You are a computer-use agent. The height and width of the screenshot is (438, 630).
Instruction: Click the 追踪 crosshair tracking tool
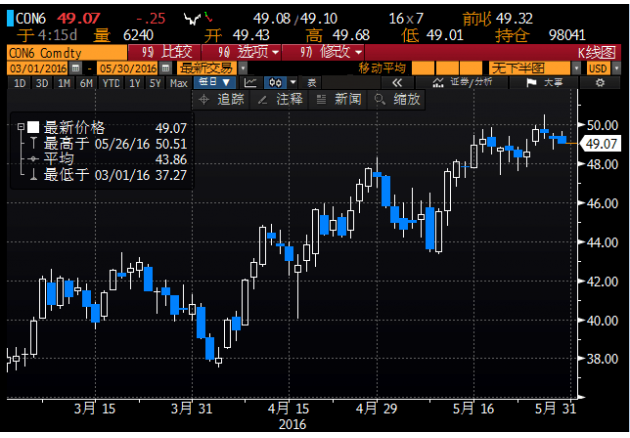coord(221,99)
